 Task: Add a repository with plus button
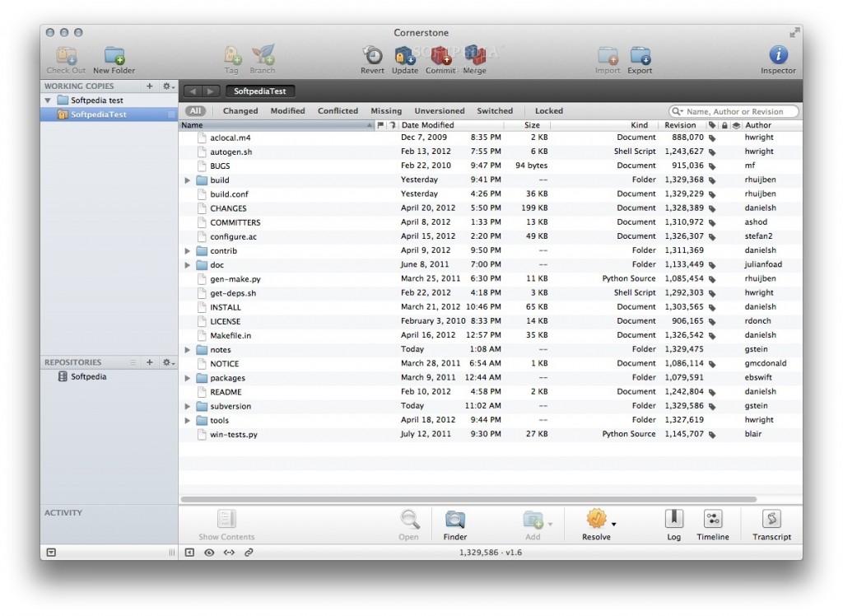click(150, 362)
